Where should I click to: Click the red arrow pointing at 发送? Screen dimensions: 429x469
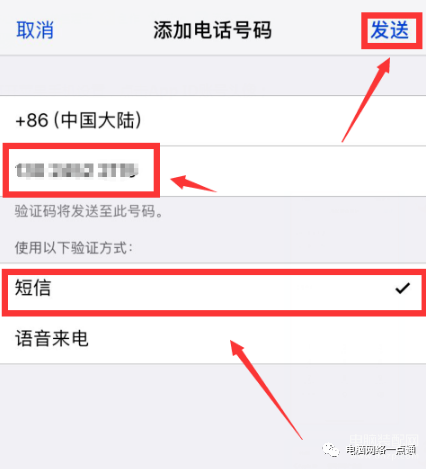[x=366, y=100]
